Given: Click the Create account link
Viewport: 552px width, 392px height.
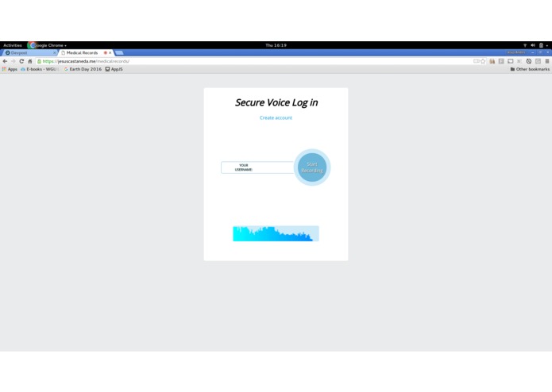Looking at the screenshot, I should [x=276, y=117].
